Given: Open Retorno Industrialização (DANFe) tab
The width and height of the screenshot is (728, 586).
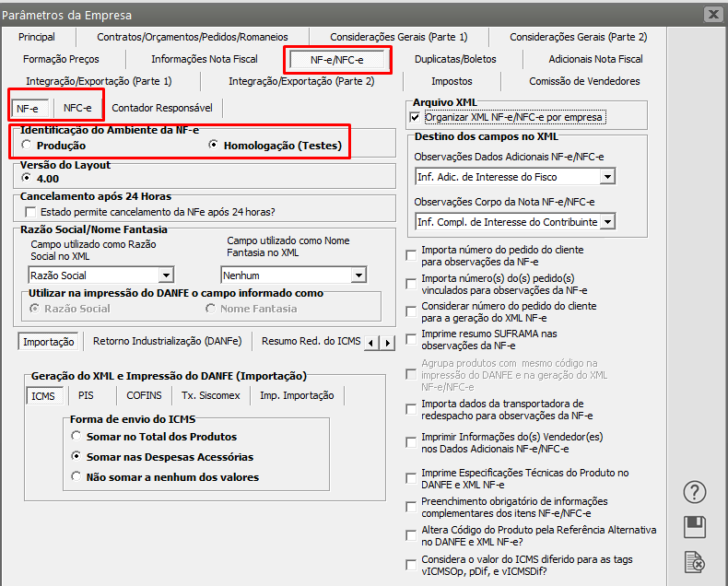Looking at the screenshot, I should 167,341.
